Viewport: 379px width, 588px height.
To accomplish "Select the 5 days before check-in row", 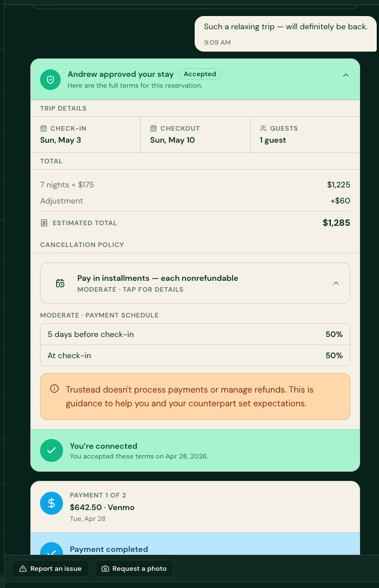I will pos(195,334).
